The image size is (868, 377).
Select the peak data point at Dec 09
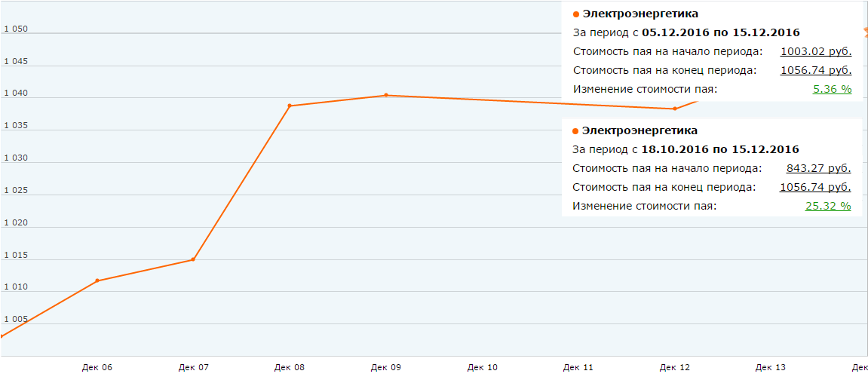[386, 95]
